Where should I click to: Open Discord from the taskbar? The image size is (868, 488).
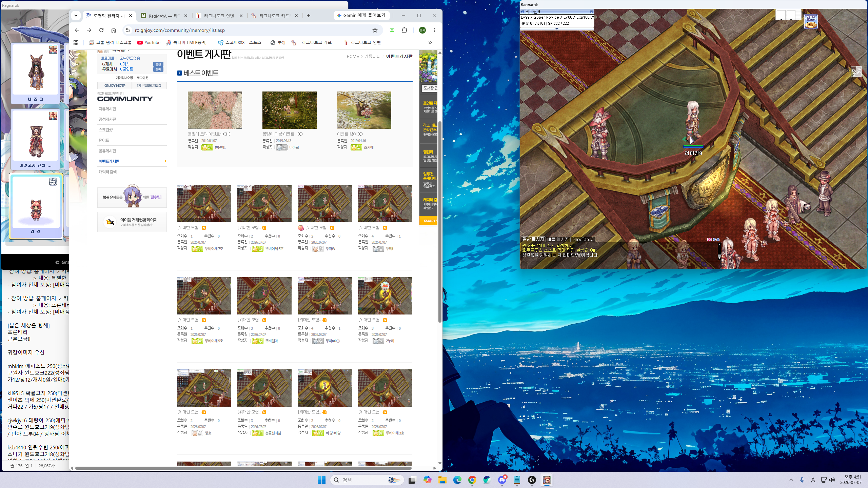[502, 480]
